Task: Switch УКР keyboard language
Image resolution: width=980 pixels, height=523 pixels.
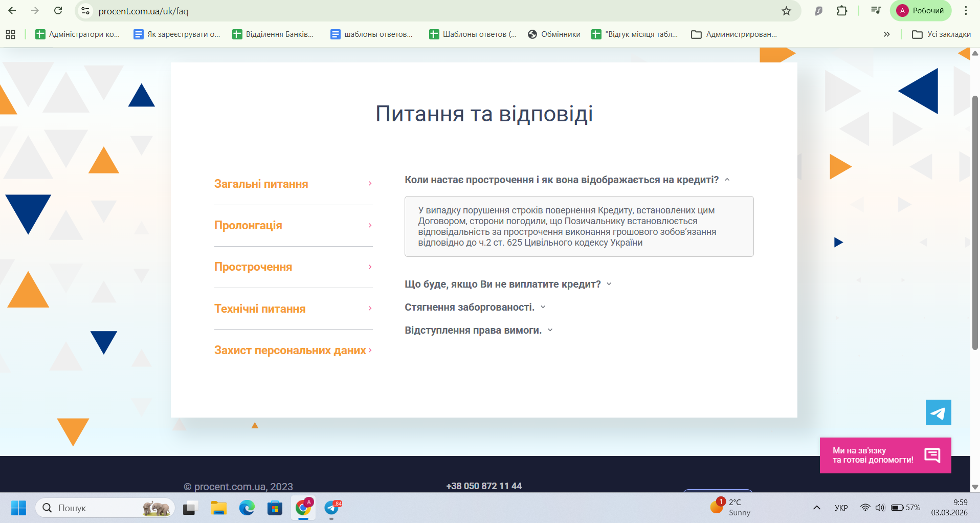Action: [x=841, y=508]
